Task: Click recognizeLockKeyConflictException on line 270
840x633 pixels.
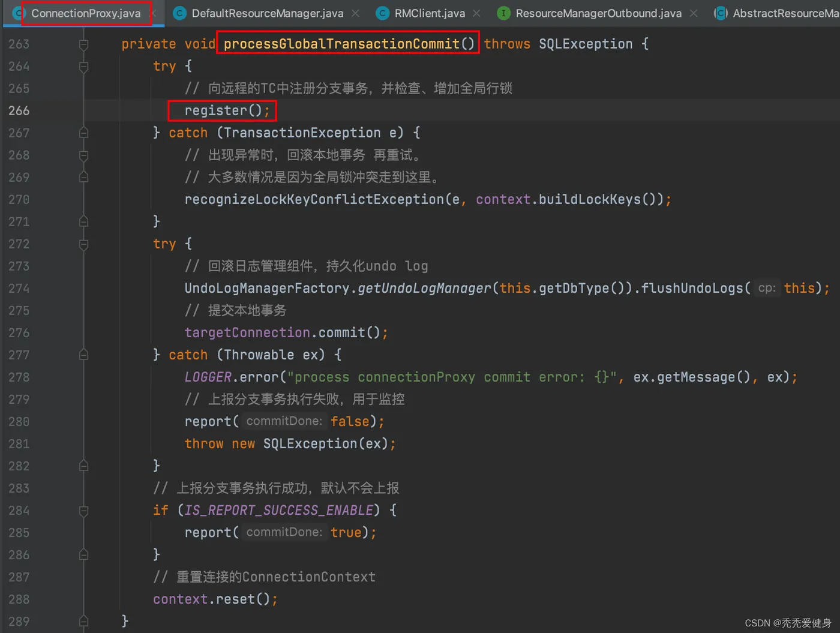Action: (x=314, y=199)
